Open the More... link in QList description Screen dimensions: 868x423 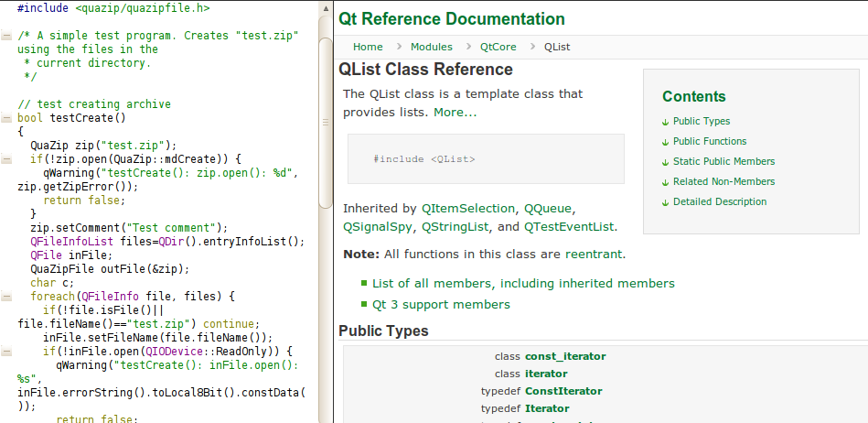tap(455, 113)
